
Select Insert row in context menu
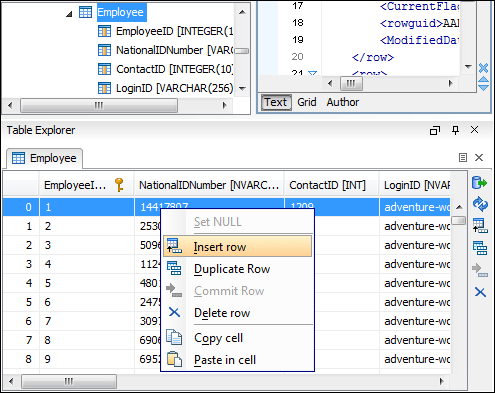point(237,247)
